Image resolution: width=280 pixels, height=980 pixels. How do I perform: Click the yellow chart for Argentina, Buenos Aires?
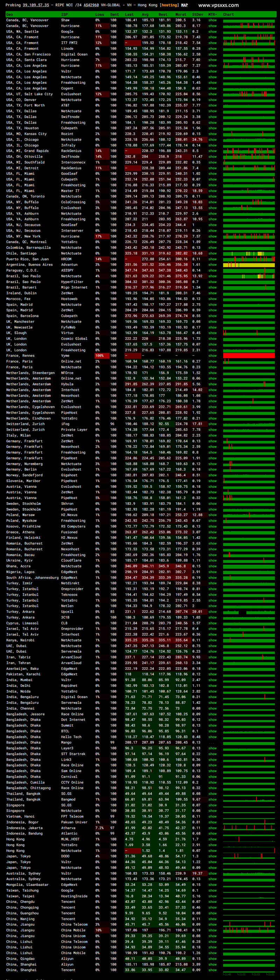249,265
